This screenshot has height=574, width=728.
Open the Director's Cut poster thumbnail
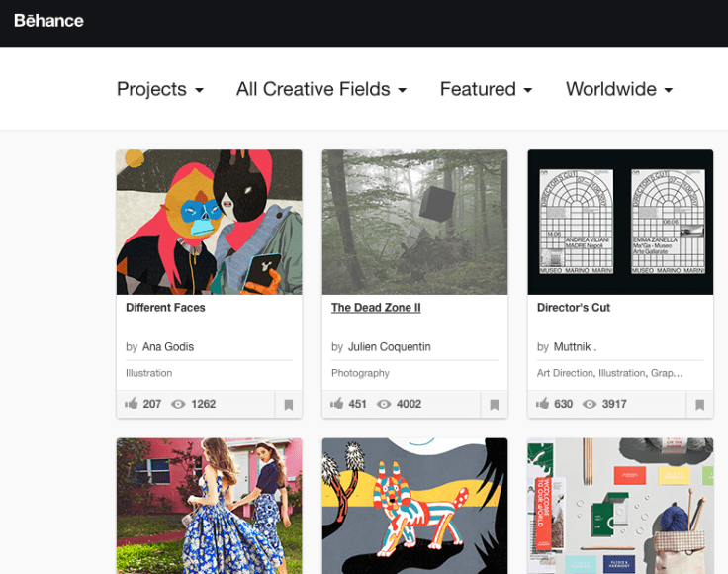pos(620,222)
